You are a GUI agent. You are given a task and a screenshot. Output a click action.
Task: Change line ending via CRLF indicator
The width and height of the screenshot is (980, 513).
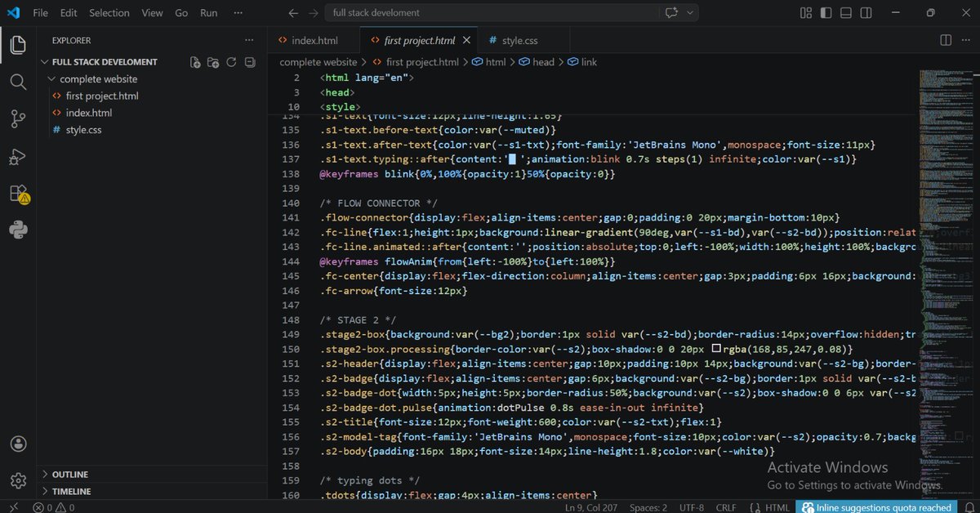point(726,507)
